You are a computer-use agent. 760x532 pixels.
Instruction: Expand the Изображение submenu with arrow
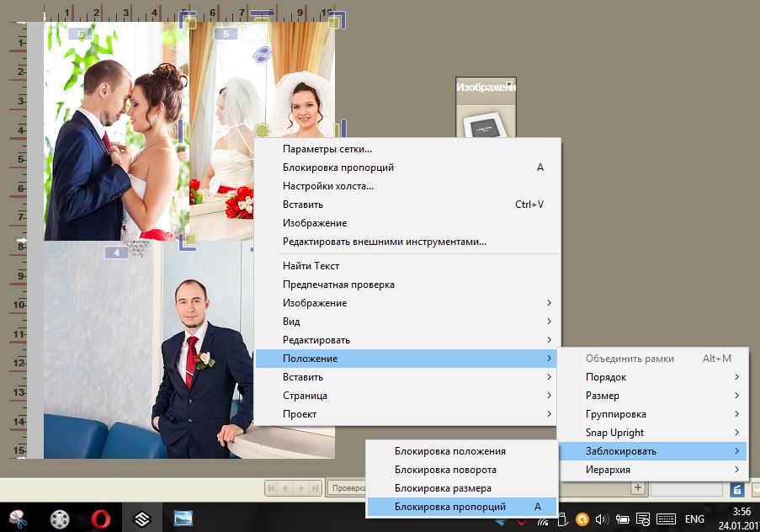point(407,302)
